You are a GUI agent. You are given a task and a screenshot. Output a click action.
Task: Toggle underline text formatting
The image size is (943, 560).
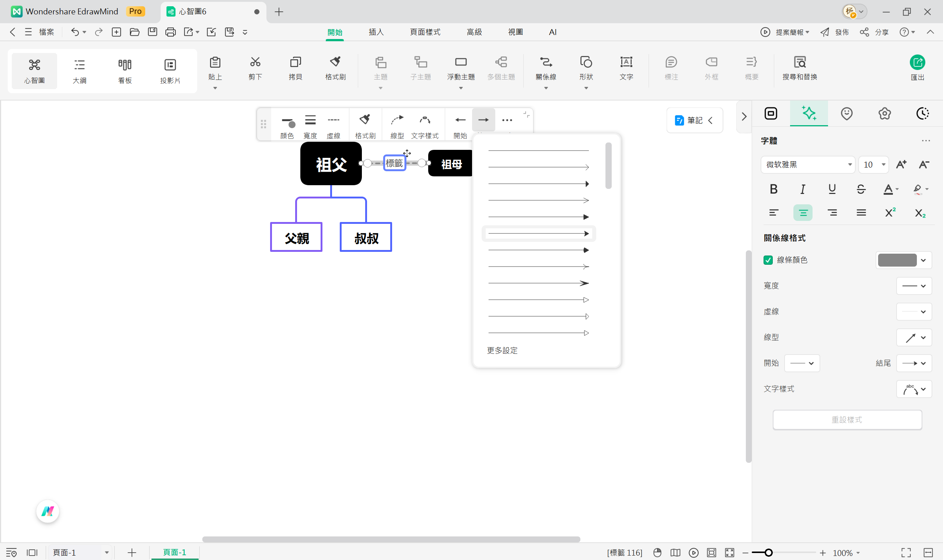pyautogui.click(x=832, y=189)
